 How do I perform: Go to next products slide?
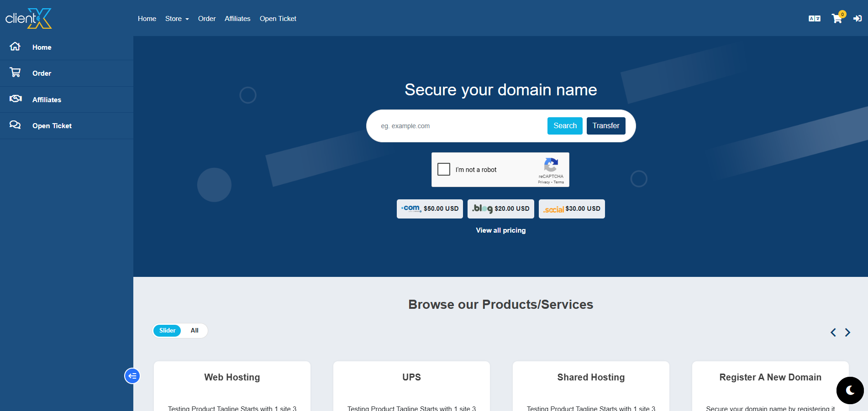[847, 333]
